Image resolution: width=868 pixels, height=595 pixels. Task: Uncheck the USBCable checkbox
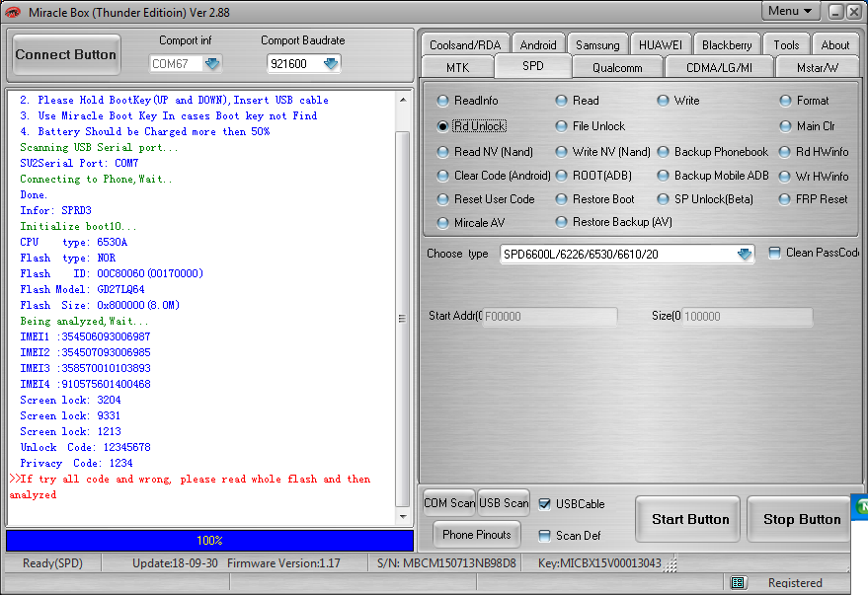coord(545,504)
